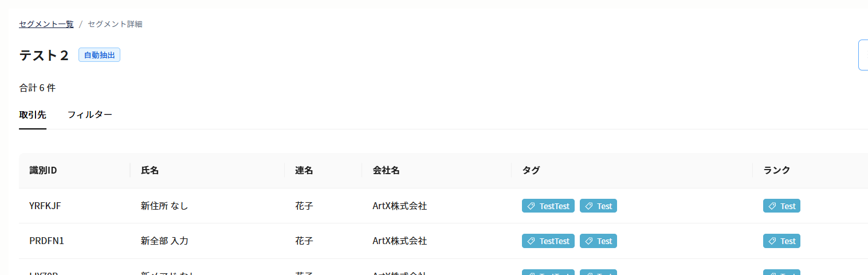868x275 pixels.
Task: Click the 識別ID column header
Action: click(x=43, y=171)
